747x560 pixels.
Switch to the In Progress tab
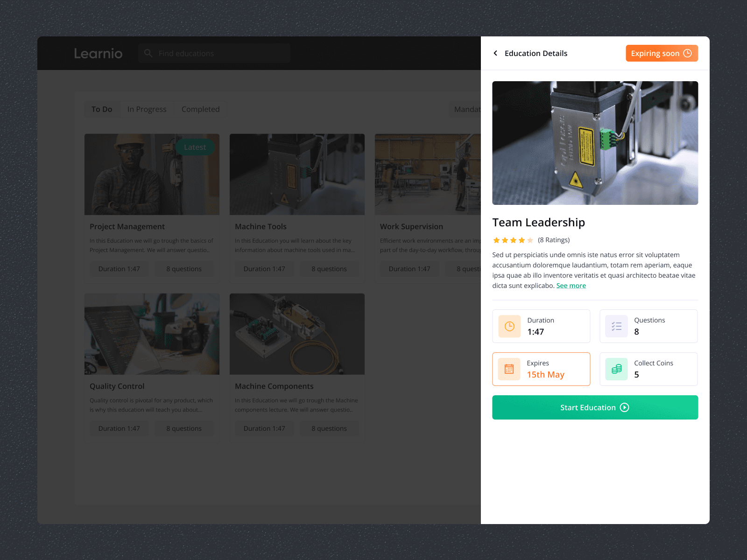pyautogui.click(x=147, y=109)
